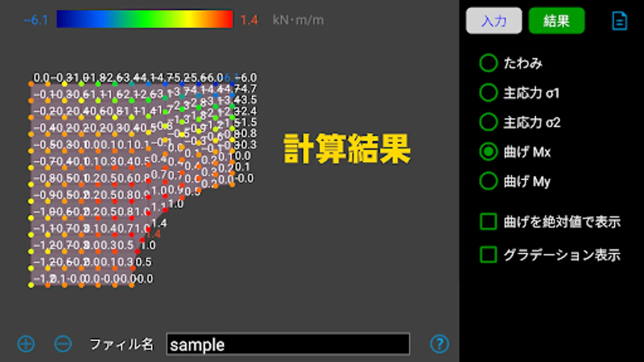Click the 計算結果 yellow heading text
The width and height of the screenshot is (644, 362).
click(x=347, y=149)
